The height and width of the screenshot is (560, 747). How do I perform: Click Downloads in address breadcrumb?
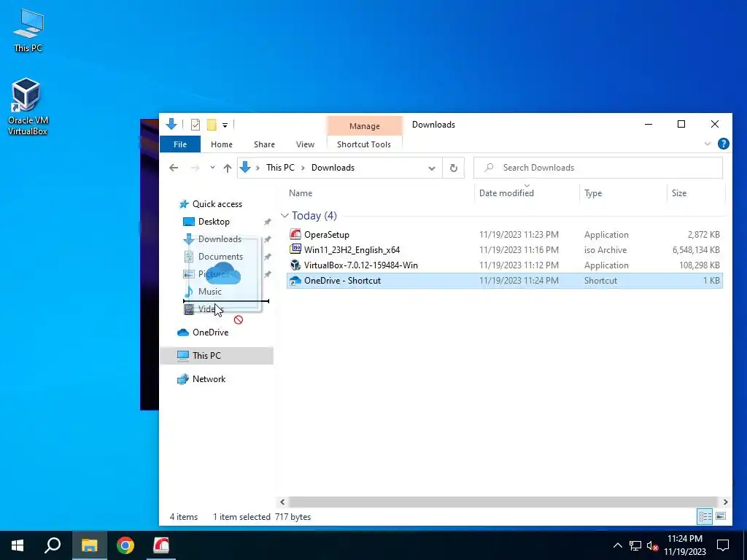tap(333, 168)
